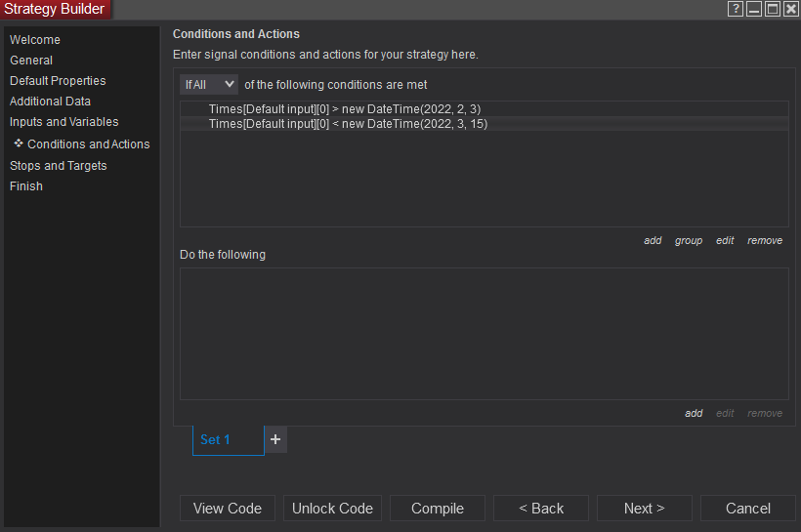Open Inputs and Variables page
Screen dimensions: 801x532
(63, 122)
